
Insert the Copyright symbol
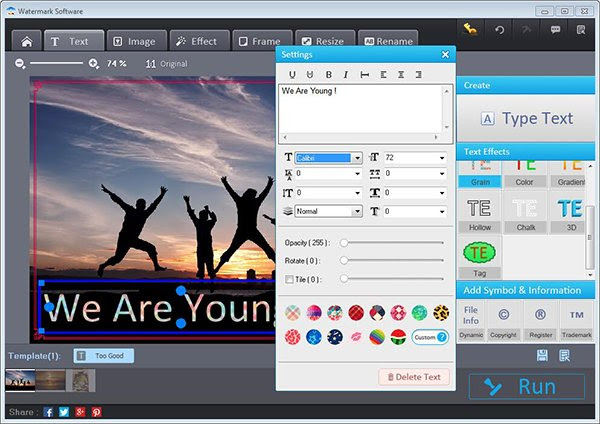[504, 321]
